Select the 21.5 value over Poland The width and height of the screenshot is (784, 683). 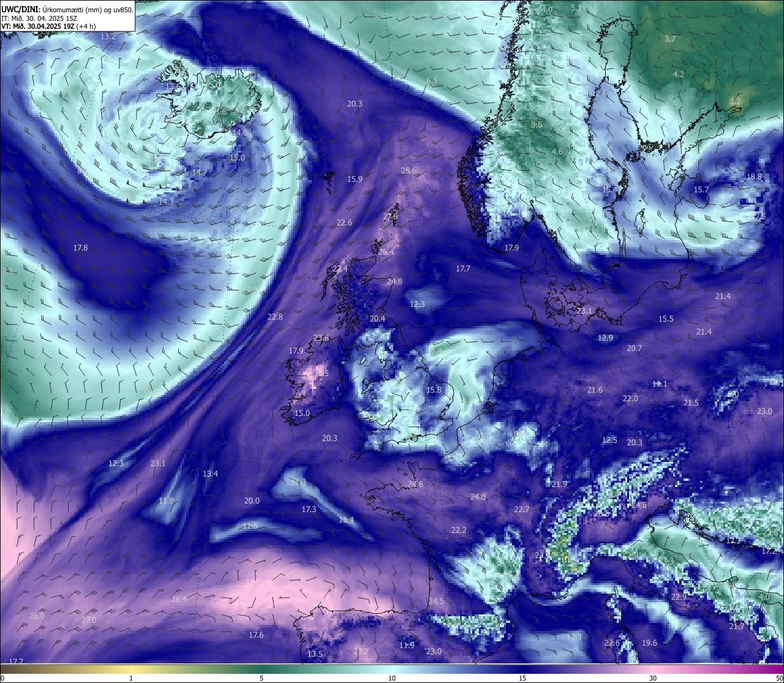[691, 403]
